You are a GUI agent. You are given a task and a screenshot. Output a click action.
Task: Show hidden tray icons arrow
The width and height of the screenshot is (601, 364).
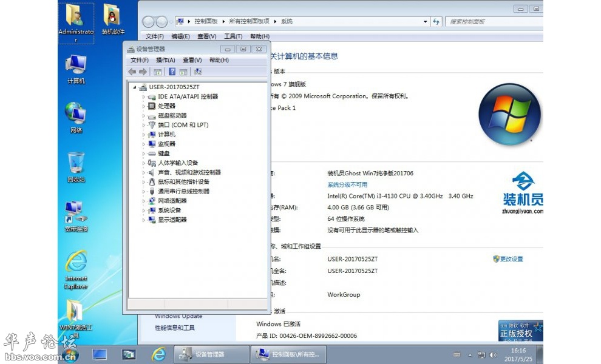tap(469, 355)
